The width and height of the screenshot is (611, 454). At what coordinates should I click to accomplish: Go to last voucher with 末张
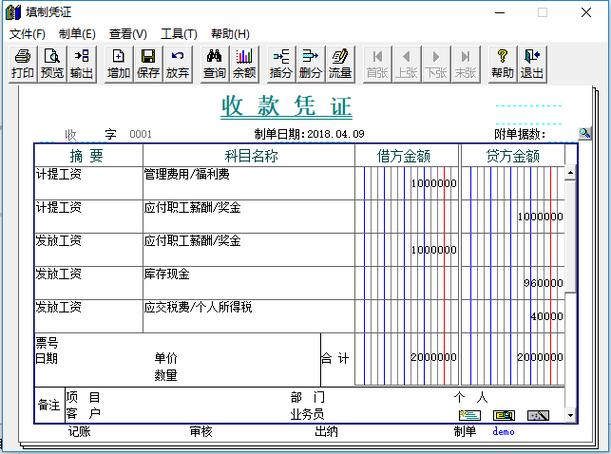click(x=465, y=64)
